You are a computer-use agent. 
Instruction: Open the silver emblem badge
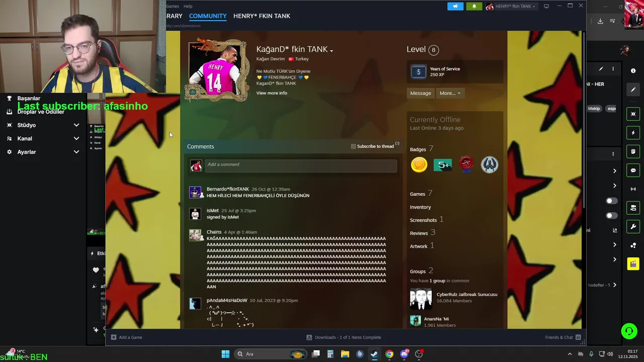pos(490,164)
